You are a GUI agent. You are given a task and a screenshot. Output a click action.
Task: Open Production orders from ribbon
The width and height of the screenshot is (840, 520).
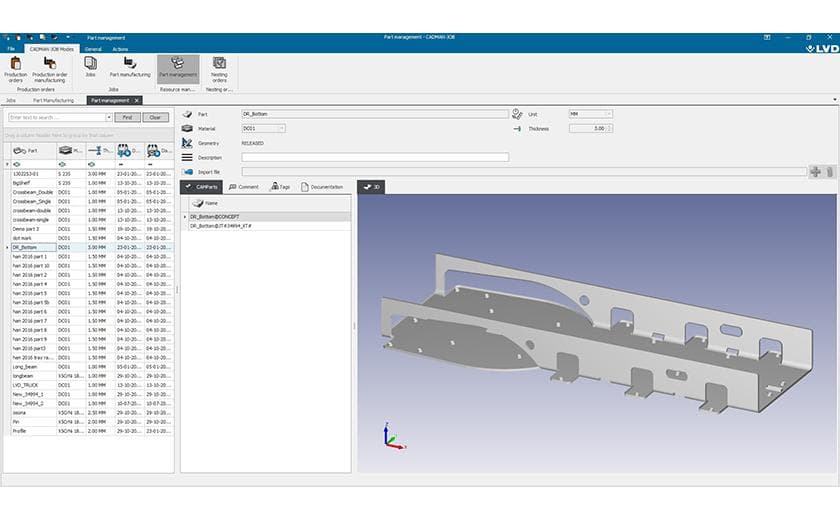16,69
